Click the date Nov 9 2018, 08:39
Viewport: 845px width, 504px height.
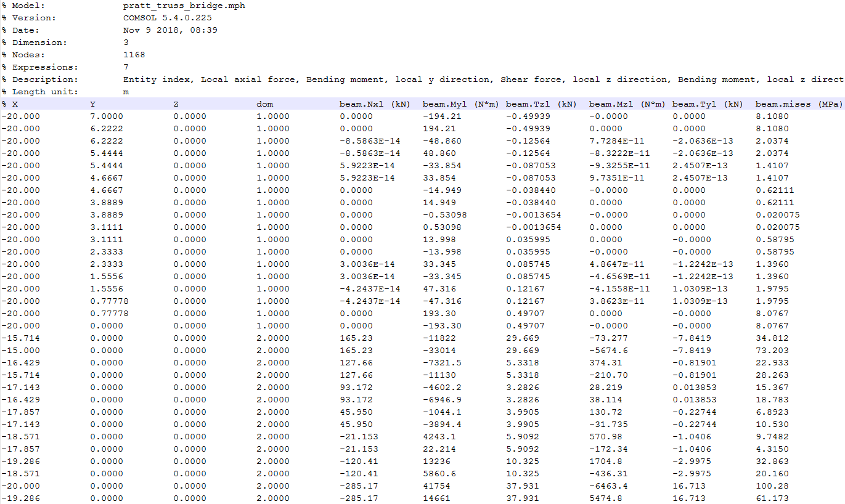[x=170, y=30]
